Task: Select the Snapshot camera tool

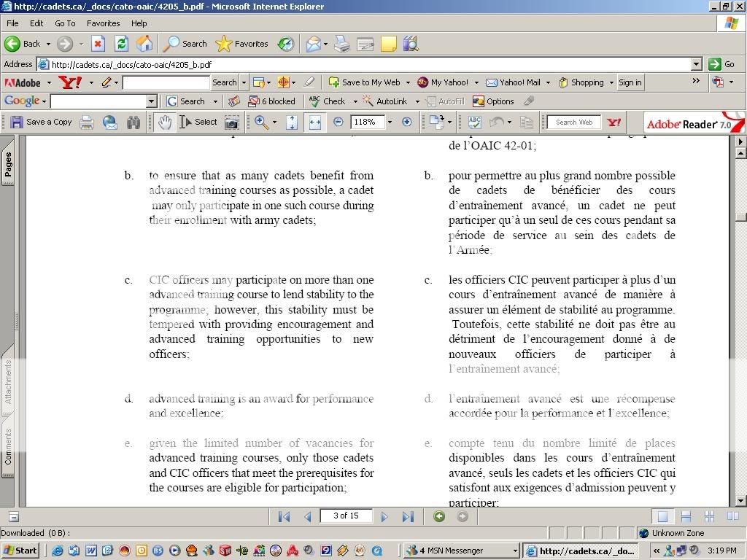Action: pos(231,122)
